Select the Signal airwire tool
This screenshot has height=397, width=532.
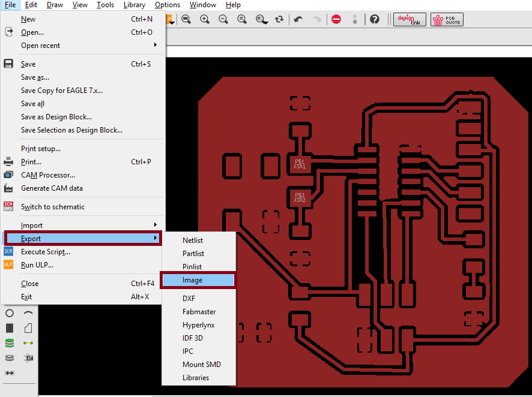[28, 343]
